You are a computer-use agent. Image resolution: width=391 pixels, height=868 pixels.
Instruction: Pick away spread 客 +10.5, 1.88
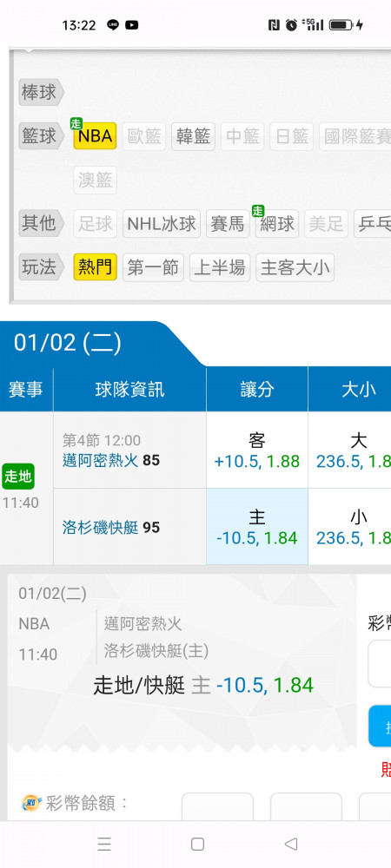coord(257,450)
